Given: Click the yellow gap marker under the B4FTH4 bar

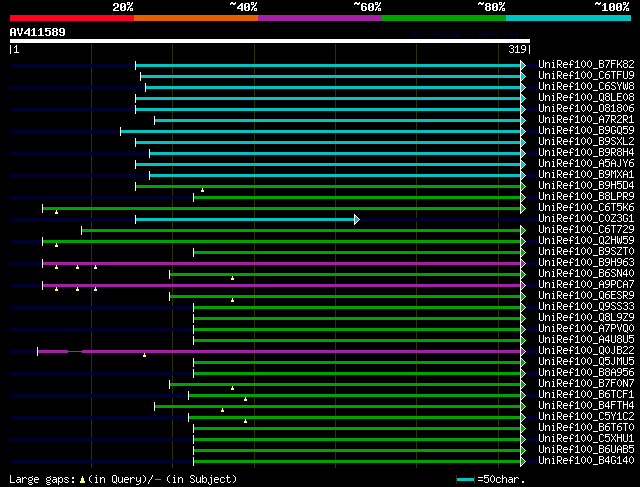Looking at the screenshot, I should (222, 410).
